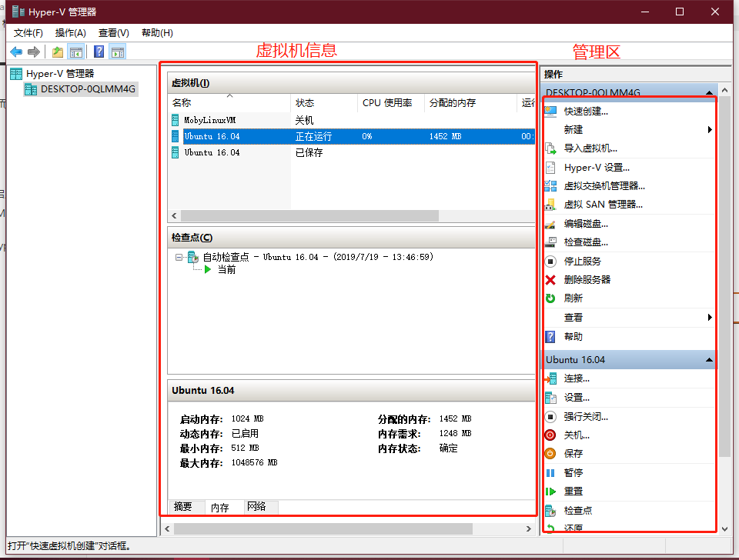Viewport: 739px width, 560px height.
Task: Click 停止服务 stop service action
Action: coord(582,261)
